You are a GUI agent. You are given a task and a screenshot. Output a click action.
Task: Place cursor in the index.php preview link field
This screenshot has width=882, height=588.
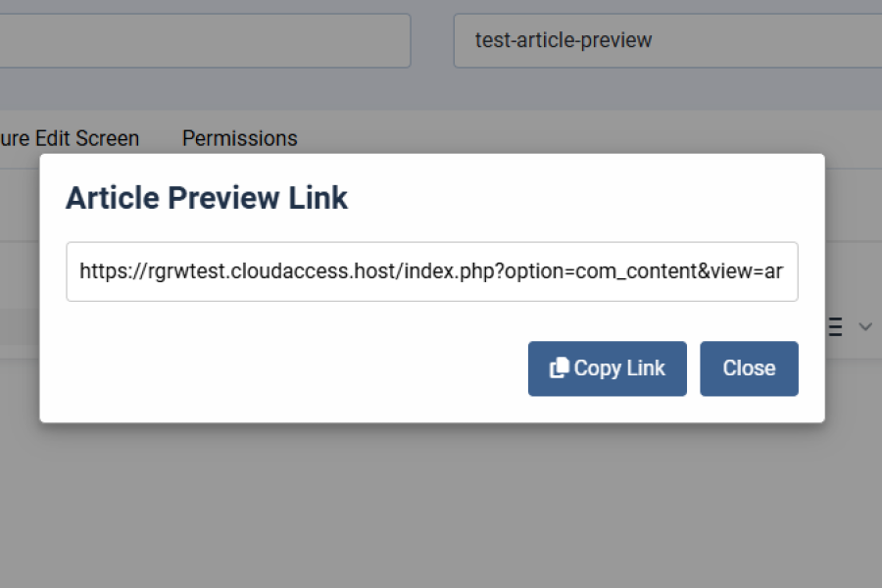coord(431,271)
